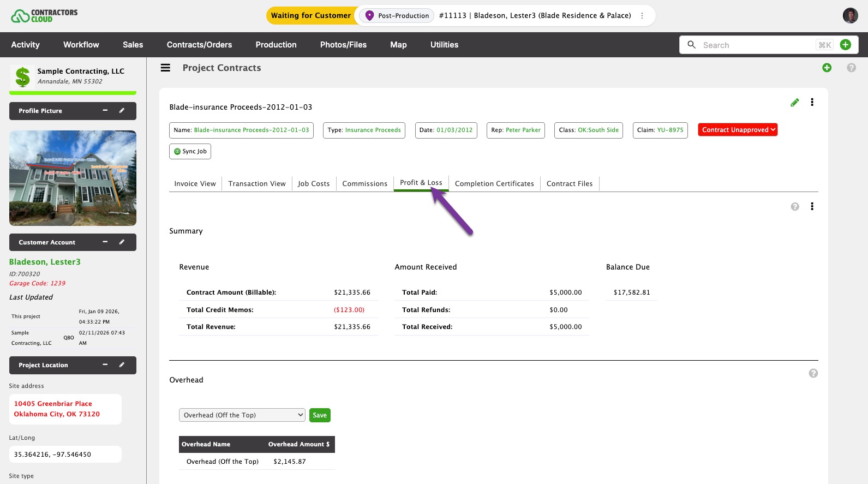Click the green pencil edit contract icon

click(794, 103)
